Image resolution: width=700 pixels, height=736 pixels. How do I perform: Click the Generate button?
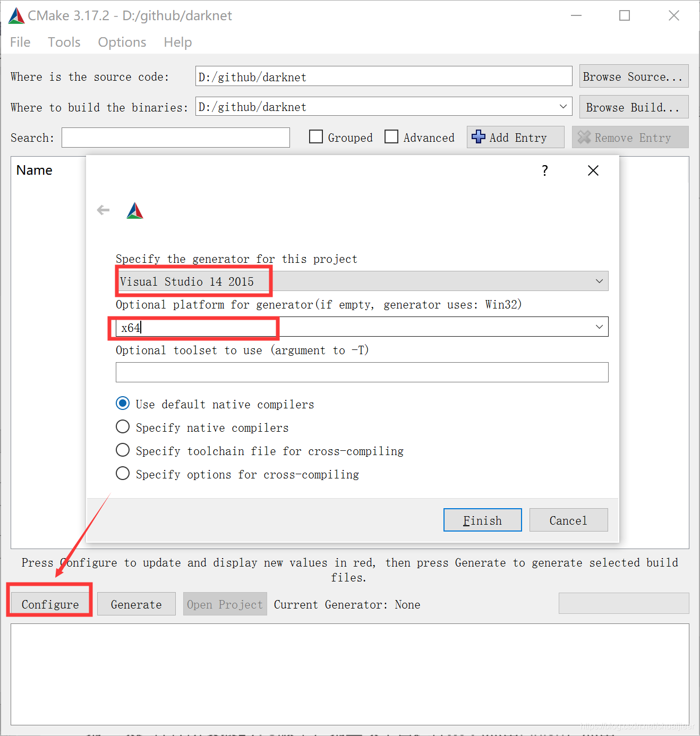pos(136,604)
